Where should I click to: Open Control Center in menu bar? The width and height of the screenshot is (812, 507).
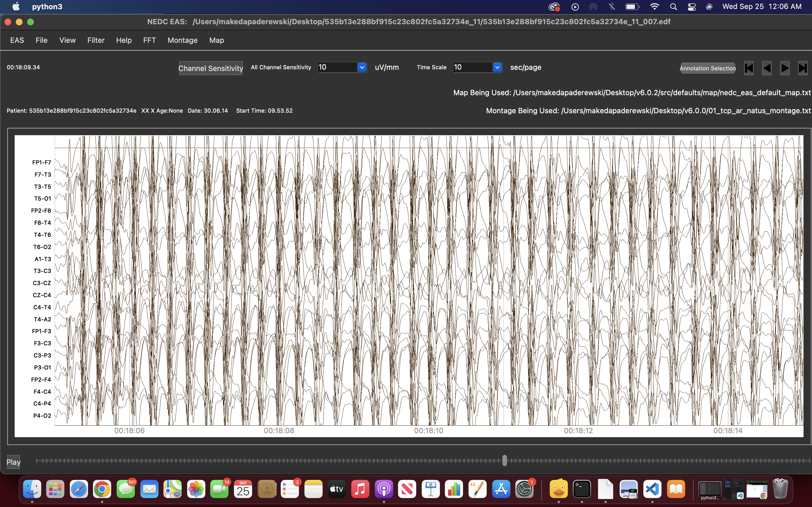692,7
